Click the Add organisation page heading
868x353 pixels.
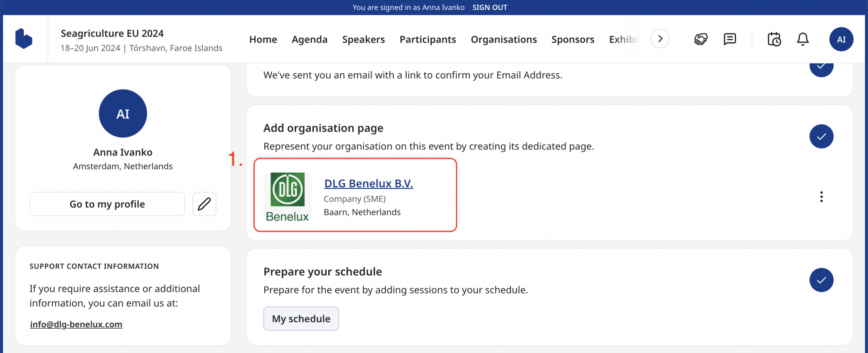click(x=323, y=128)
